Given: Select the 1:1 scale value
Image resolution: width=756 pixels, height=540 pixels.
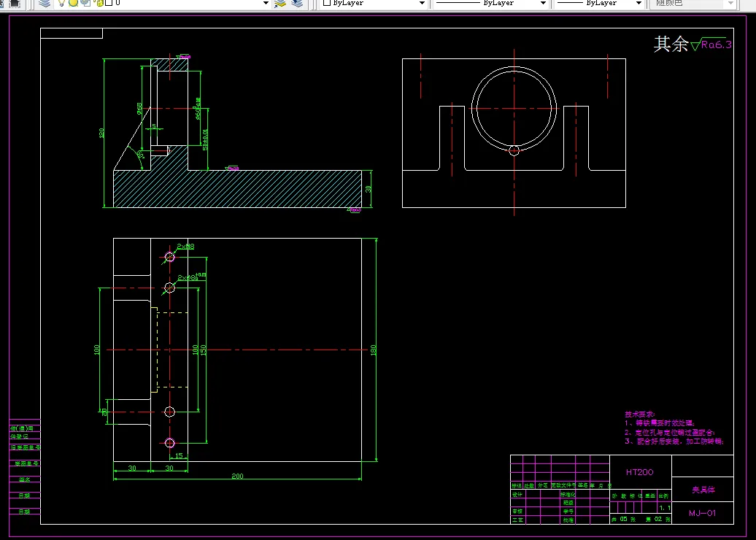Looking at the screenshot, I should pos(664,508).
